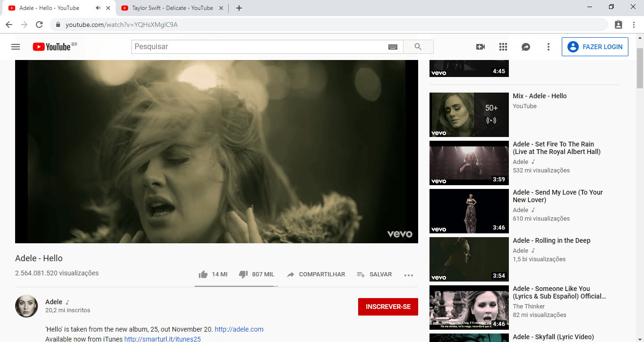Click the magnifier search button
Image resolution: width=644 pixels, height=342 pixels.
[x=418, y=47]
